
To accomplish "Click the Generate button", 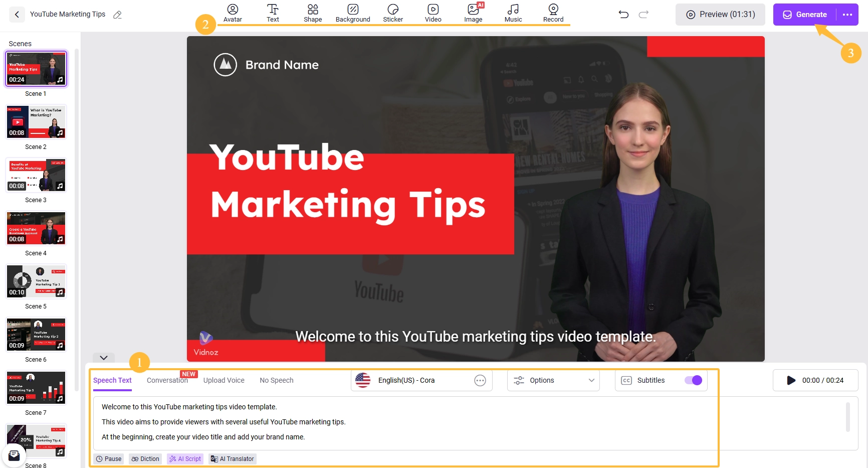I will click(x=805, y=15).
